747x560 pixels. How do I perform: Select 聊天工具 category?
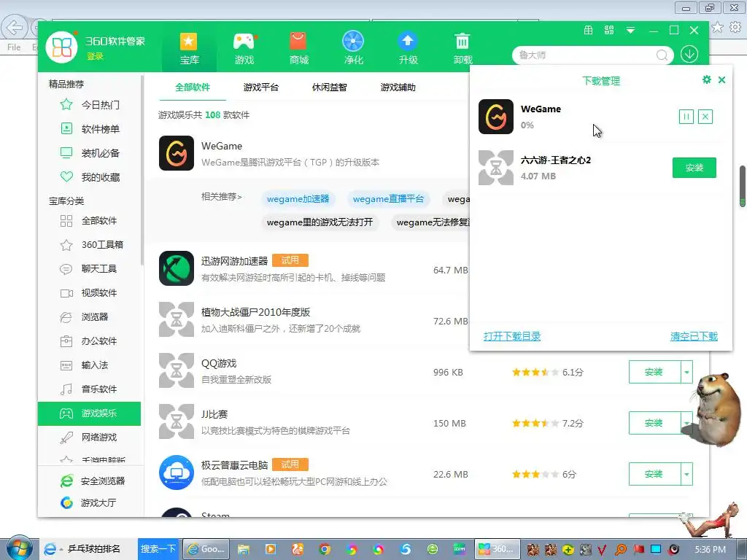[90, 268]
